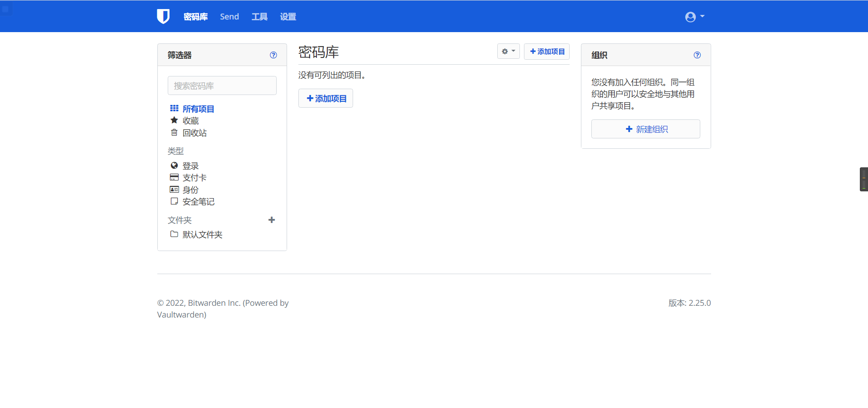Select the 收藏 star filter
The width and height of the screenshot is (868, 408).
[x=190, y=121]
